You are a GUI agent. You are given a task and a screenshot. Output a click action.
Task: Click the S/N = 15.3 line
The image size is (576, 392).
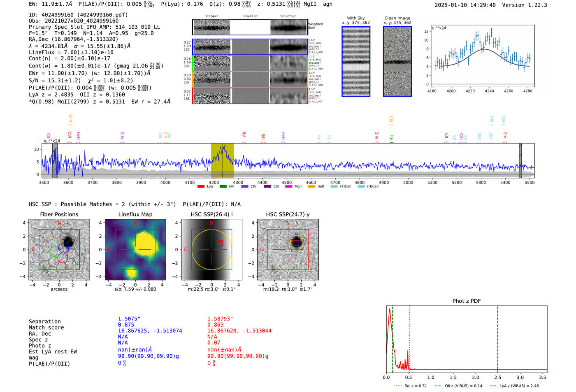(81, 81)
